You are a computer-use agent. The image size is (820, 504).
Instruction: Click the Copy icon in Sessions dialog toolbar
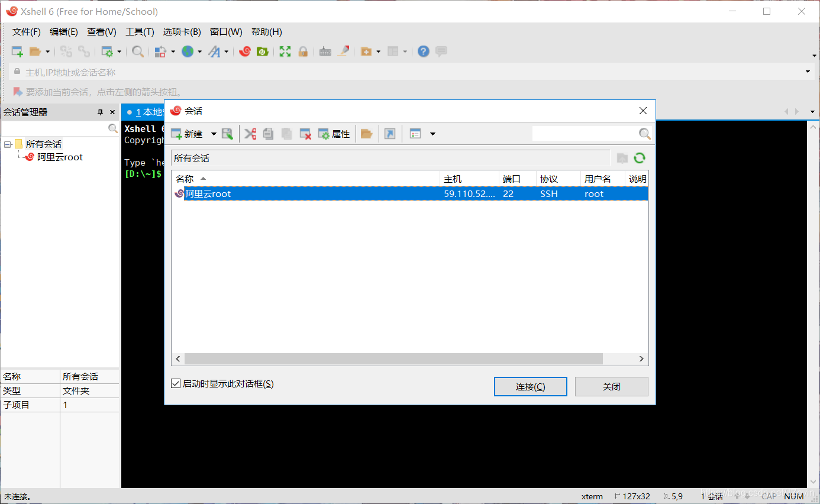pyautogui.click(x=268, y=134)
